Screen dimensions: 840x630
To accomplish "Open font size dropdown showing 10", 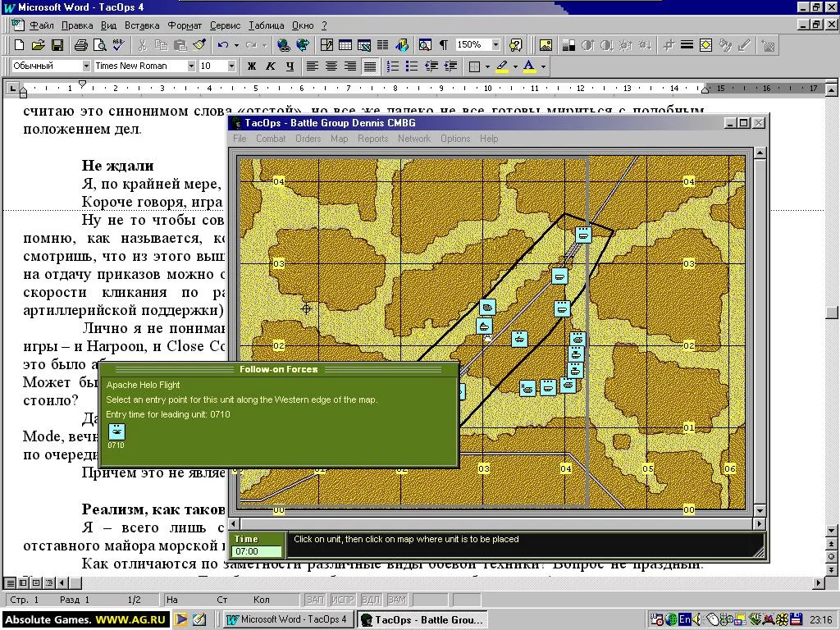I will click(231, 66).
